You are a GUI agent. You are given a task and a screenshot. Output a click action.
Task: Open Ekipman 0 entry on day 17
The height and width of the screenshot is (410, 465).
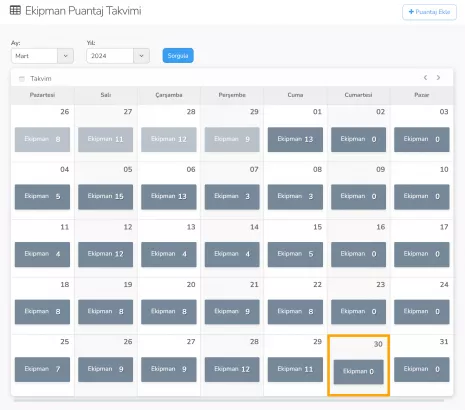422,254
